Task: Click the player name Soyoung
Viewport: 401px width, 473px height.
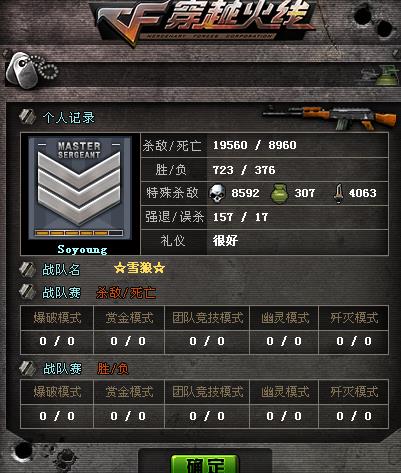Action: pos(82,249)
